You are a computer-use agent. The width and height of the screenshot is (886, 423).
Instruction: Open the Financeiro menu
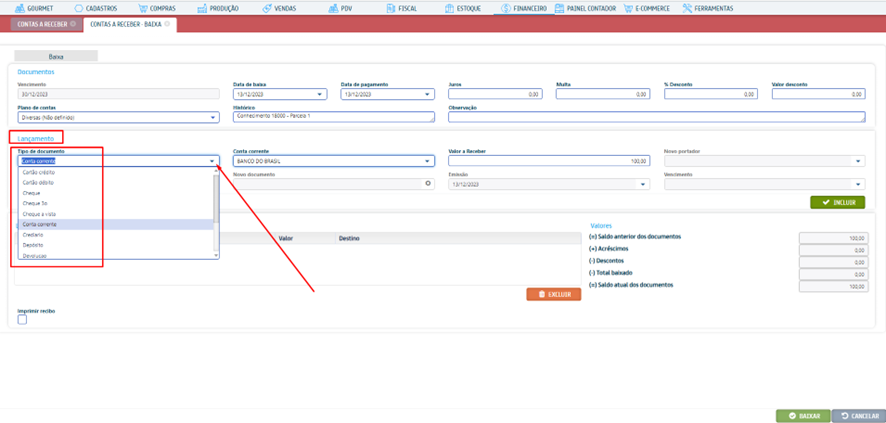pos(526,8)
